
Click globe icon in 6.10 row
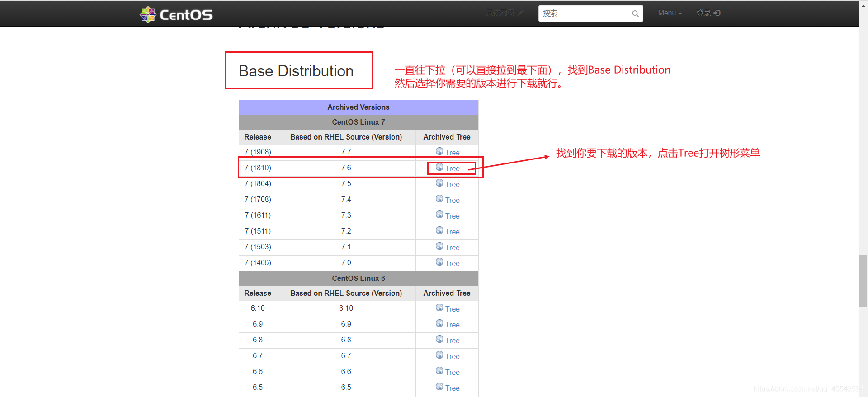[x=439, y=307]
